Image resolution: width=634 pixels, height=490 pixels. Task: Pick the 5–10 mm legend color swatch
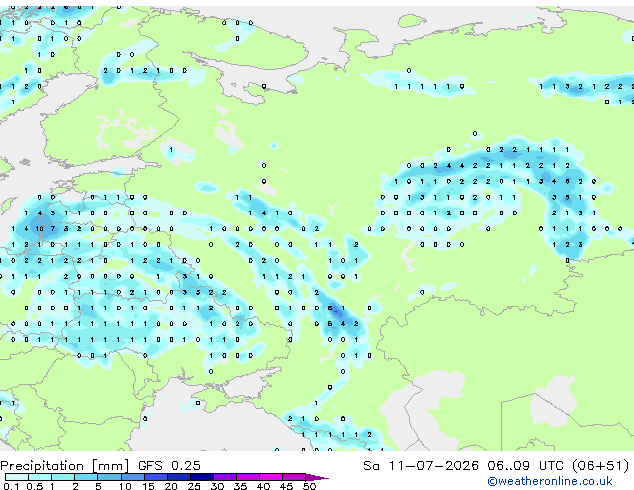tap(109, 477)
